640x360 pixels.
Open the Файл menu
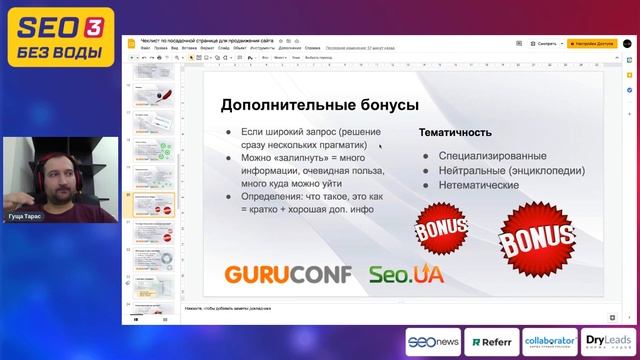click(x=145, y=48)
